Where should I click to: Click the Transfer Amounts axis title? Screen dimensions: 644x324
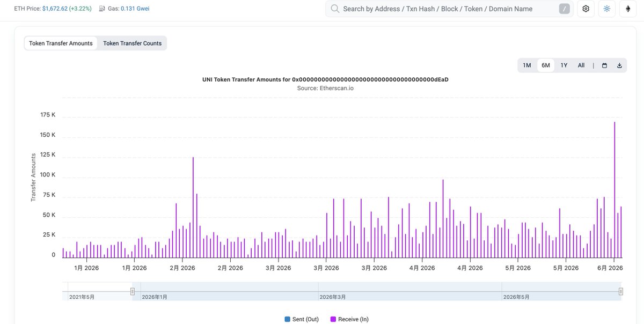pyautogui.click(x=33, y=178)
